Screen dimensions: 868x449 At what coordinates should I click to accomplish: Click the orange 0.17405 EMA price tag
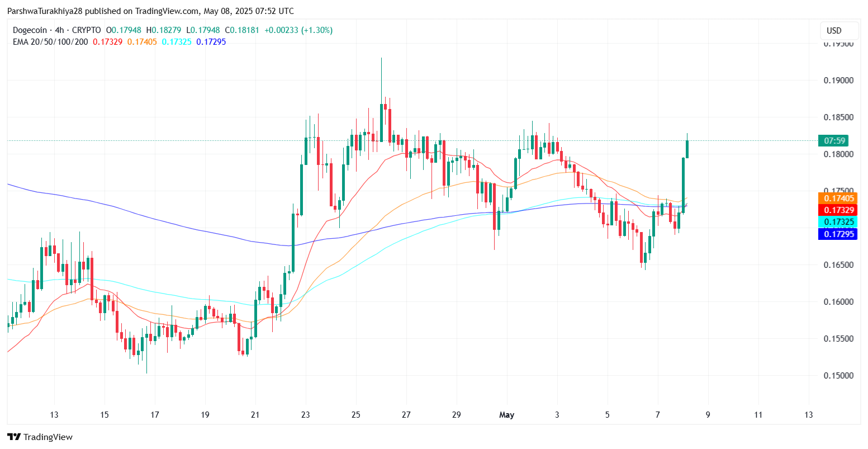(x=838, y=198)
